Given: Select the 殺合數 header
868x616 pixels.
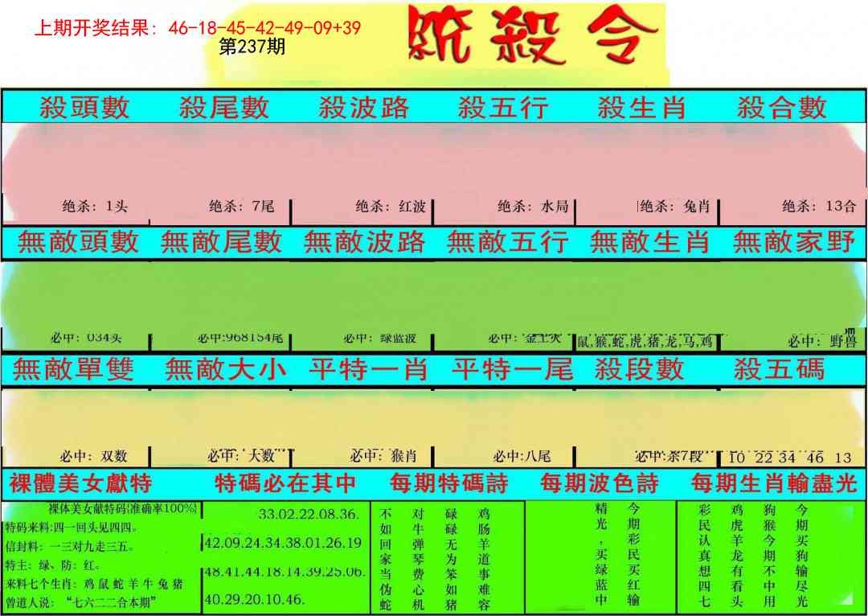Looking at the screenshot, I should pos(782,108).
